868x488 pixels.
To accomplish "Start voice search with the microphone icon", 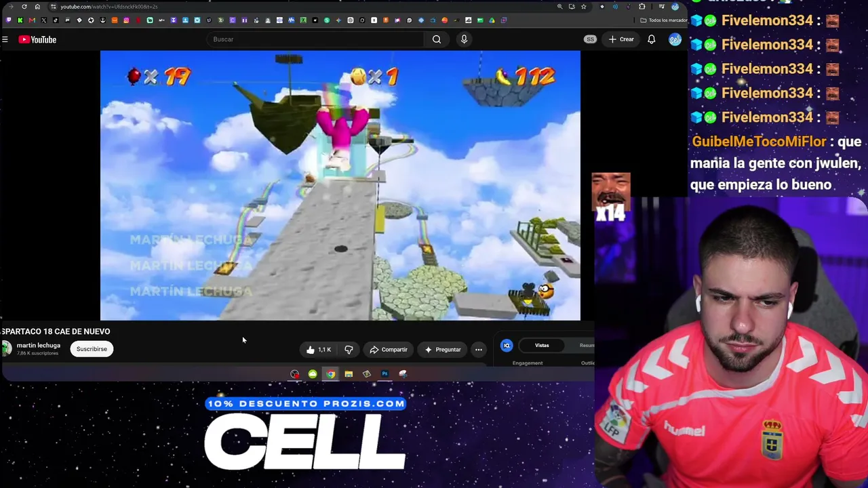I will tap(464, 39).
